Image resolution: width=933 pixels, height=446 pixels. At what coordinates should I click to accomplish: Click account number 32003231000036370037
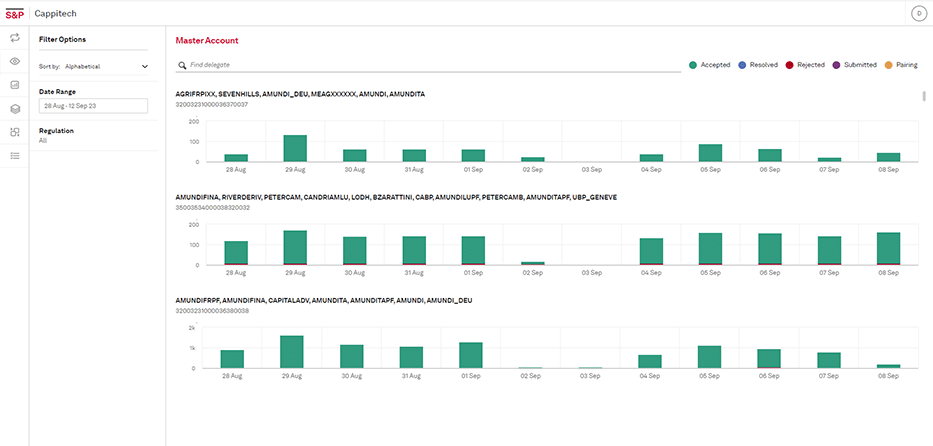pyautogui.click(x=212, y=105)
